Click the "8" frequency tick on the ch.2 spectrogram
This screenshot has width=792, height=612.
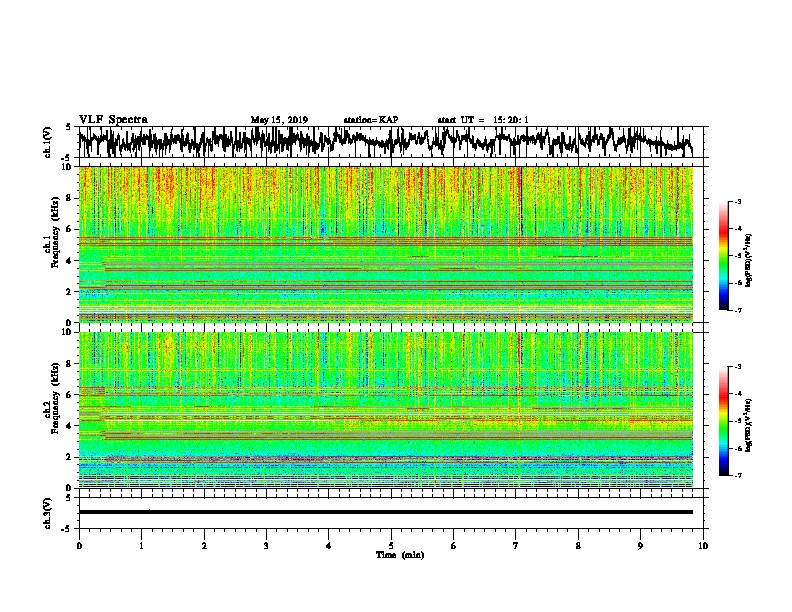(x=69, y=364)
